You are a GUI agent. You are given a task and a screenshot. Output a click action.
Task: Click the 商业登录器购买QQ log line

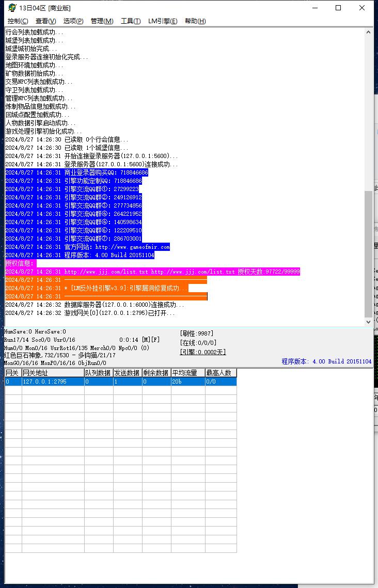(76, 172)
